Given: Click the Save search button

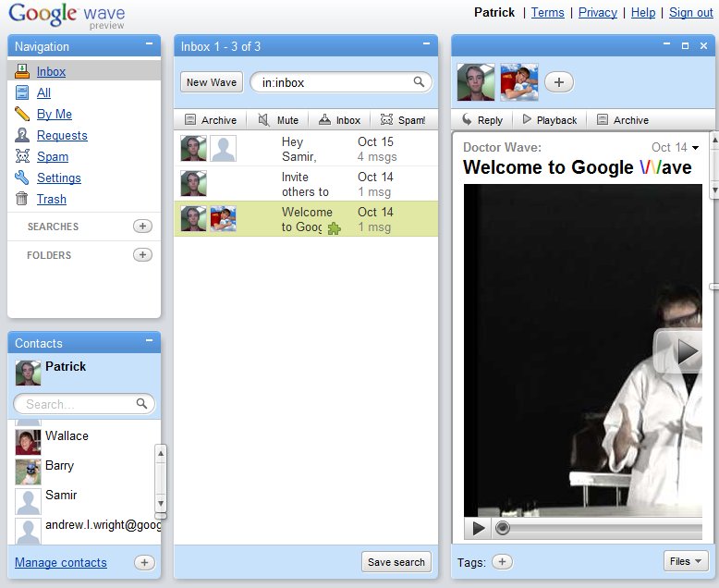Looking at the screenshot, I should point(396,562).
